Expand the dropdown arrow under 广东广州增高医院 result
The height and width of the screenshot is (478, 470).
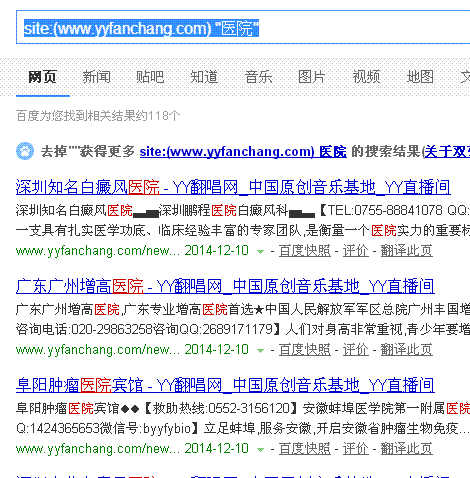click(260, 351)
